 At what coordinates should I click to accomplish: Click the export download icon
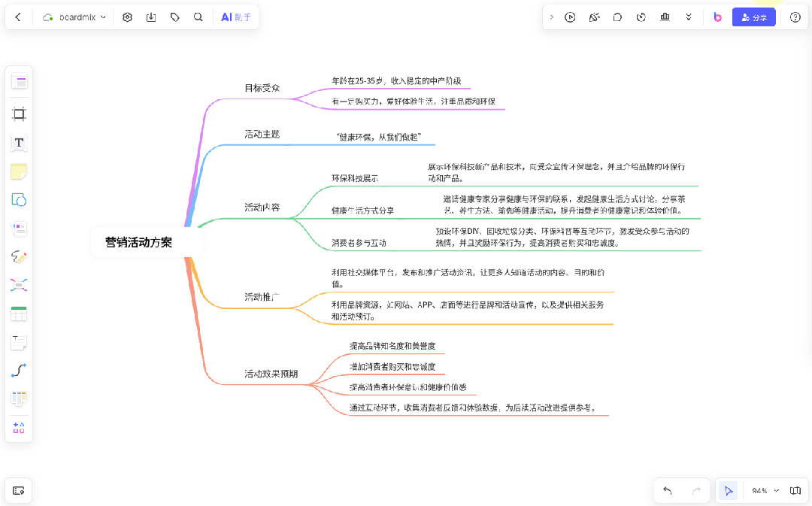click(x=151, y=17)
